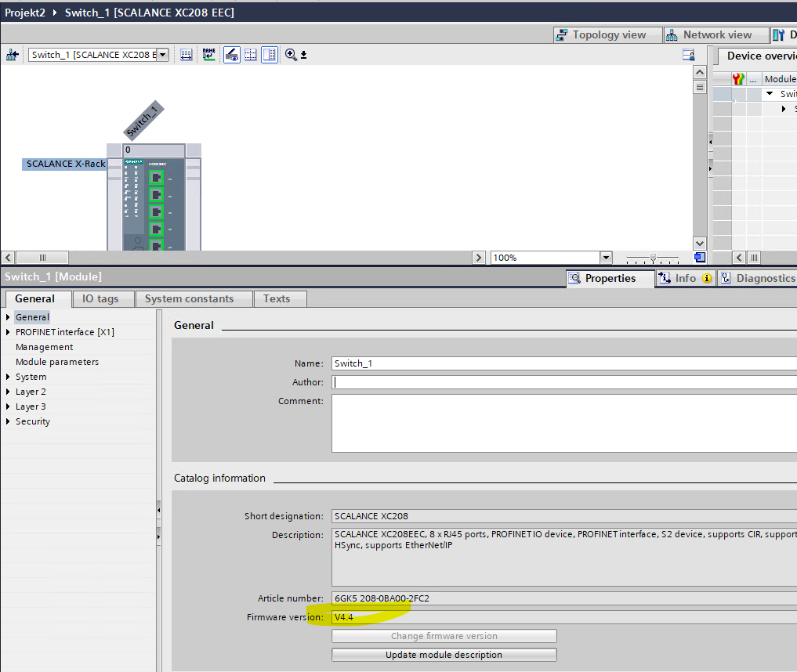The image size is (797, 672).
Task: Toggle the side-column layout toolbar button
Action: click(x=270, y=55)
